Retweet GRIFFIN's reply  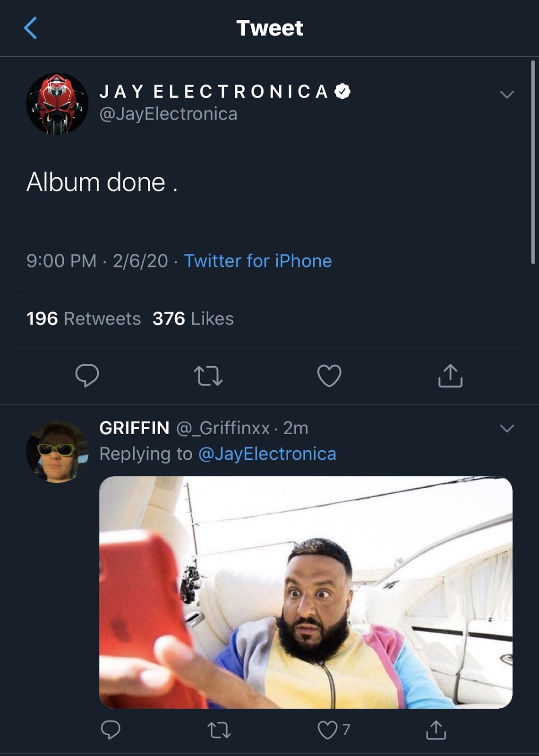[219, 730]
